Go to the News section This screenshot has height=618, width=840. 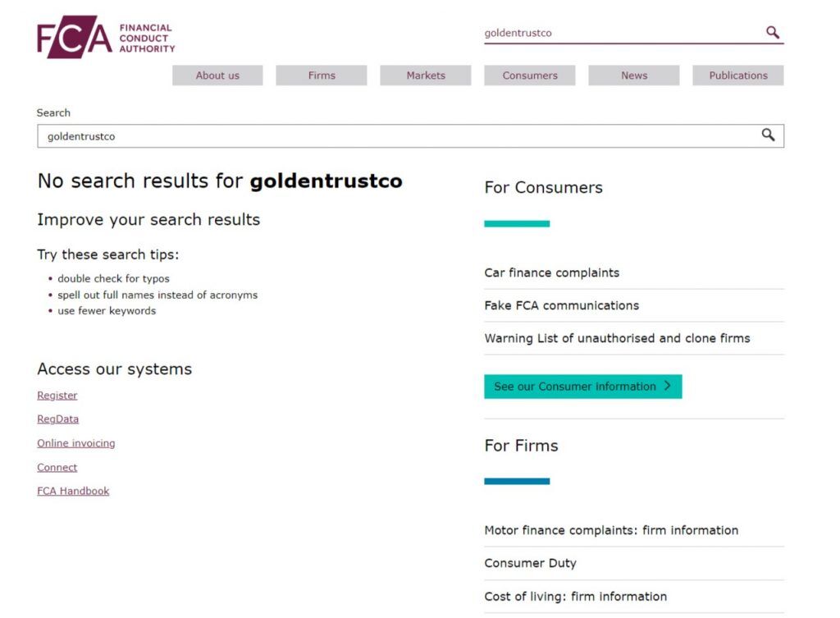[634, 76]
